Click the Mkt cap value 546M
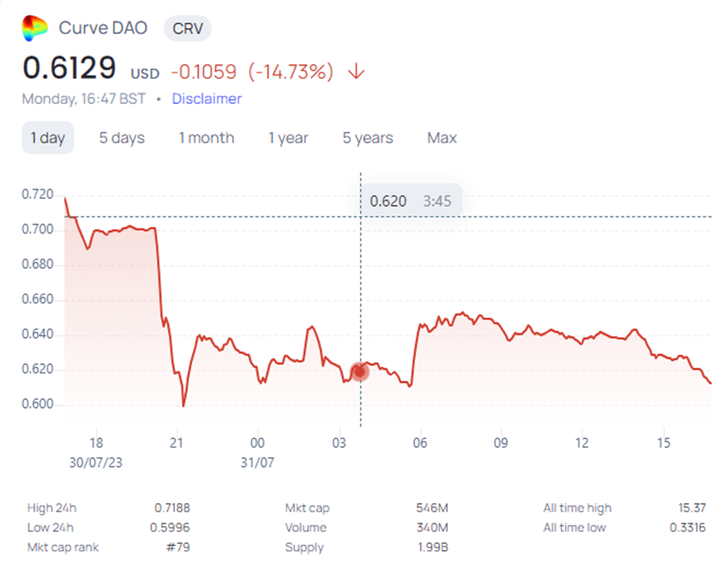The image size is (728, 571). coord(432,507)
